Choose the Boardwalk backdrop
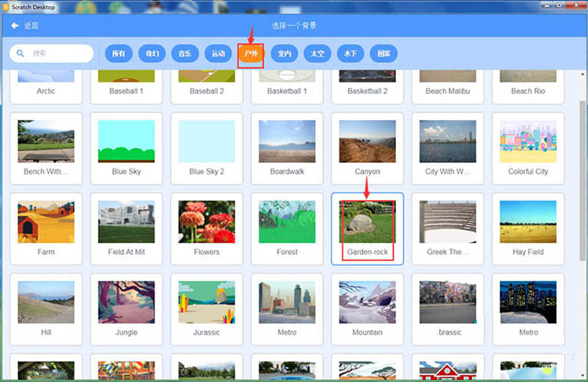This screenshot has width=588, height=382. pos(287,148)
